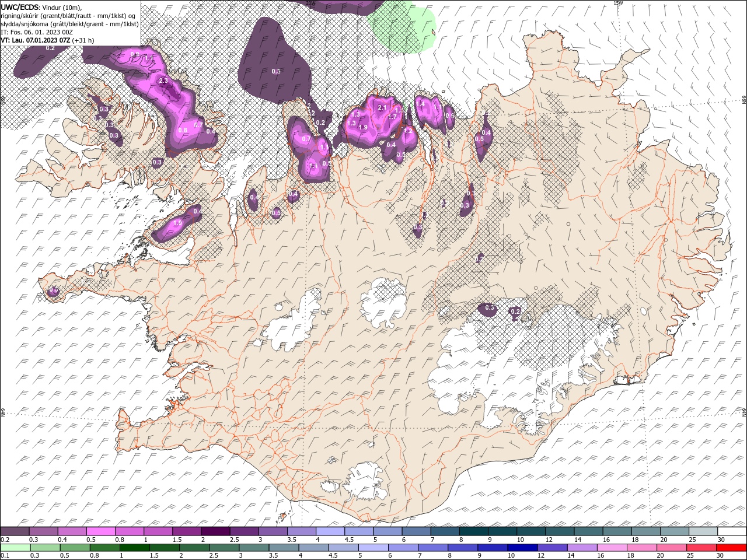Screen dimensions: 747x560
Task: Click the 0.6 precipitation value on the north coast
Action: click(450, 116)
